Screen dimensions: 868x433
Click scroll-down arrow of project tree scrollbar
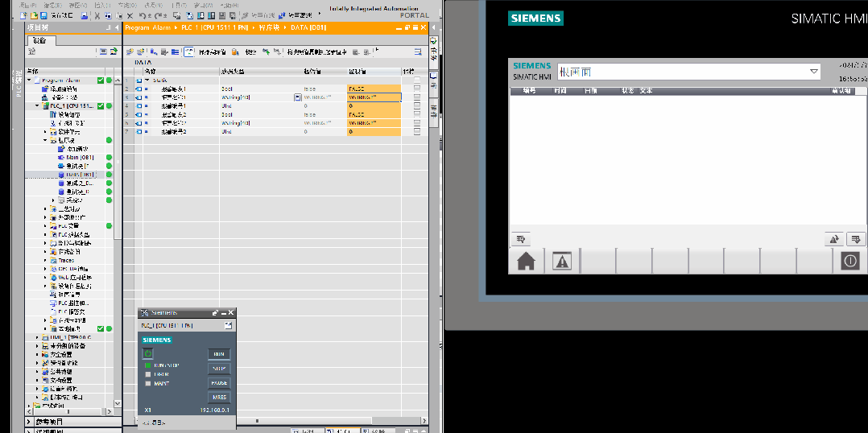tap(117, 404)
